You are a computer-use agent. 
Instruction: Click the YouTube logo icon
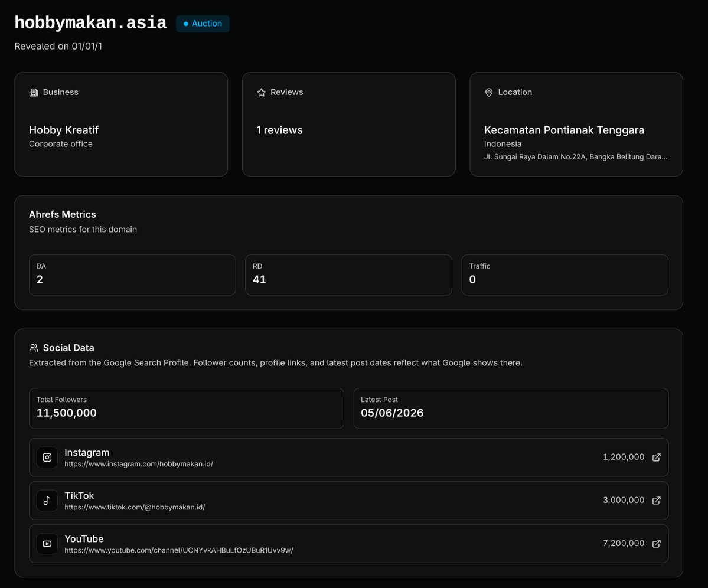tap(47, 544)
